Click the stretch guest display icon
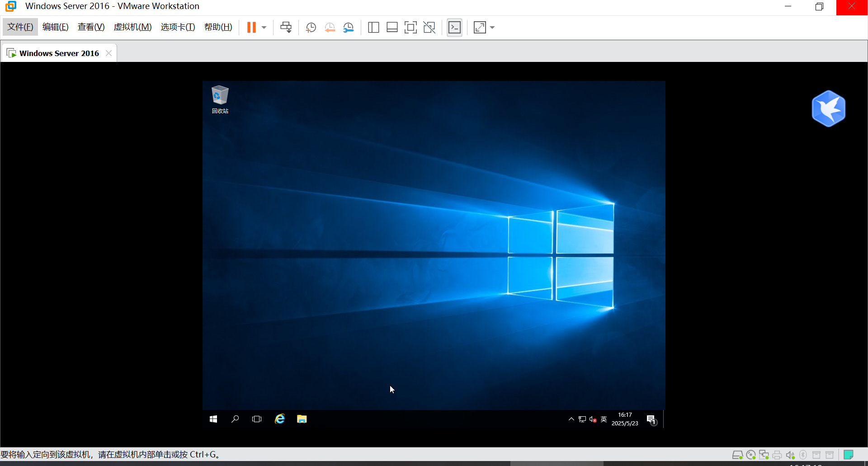Screen dimensions: 868x466 tap(480, 28)
